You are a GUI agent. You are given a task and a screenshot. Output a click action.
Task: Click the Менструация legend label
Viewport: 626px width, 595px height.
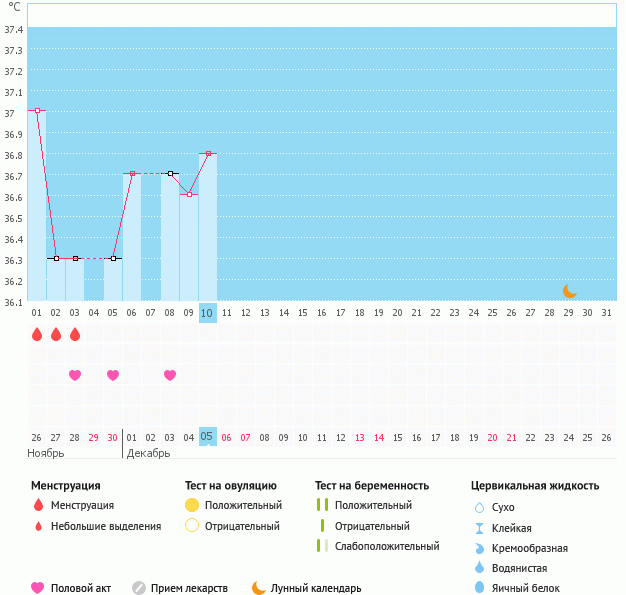[82, 505]
